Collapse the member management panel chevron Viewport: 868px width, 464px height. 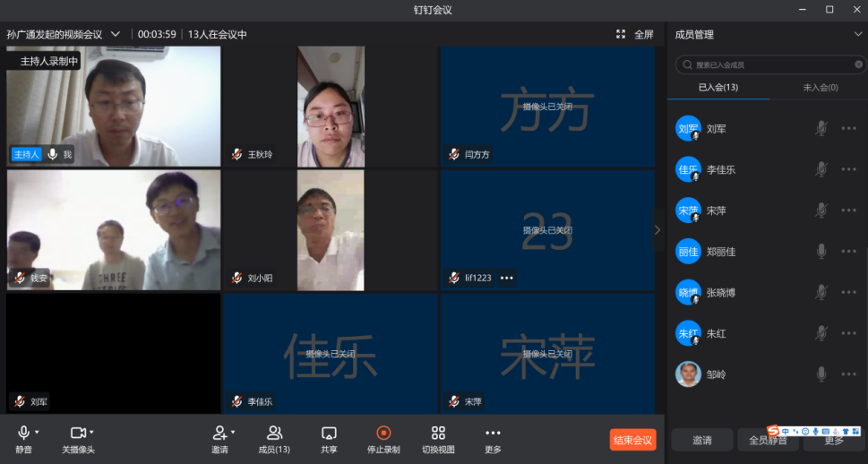[858, 34]
